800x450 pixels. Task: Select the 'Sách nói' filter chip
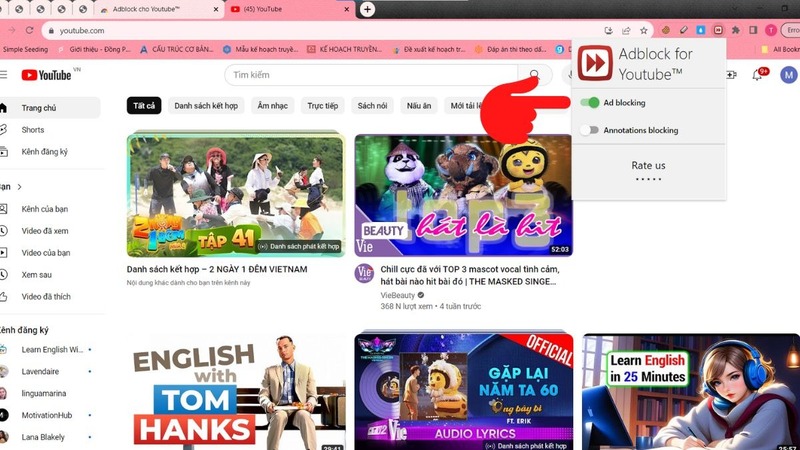372,106
